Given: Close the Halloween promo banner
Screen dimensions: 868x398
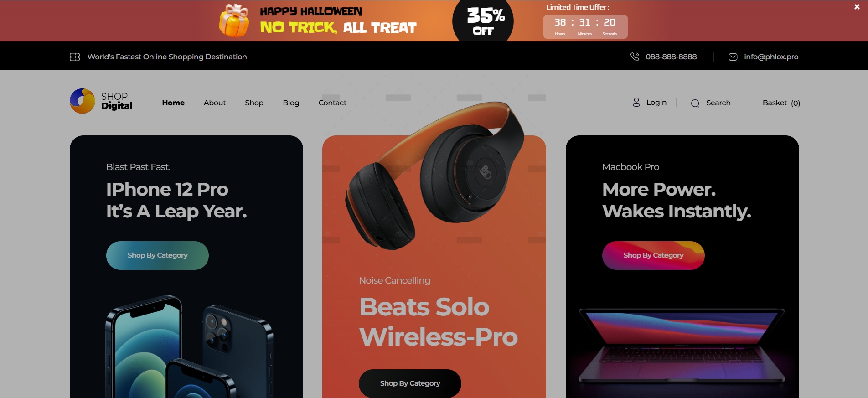Looking at the screenshot, I should (857, 7).
